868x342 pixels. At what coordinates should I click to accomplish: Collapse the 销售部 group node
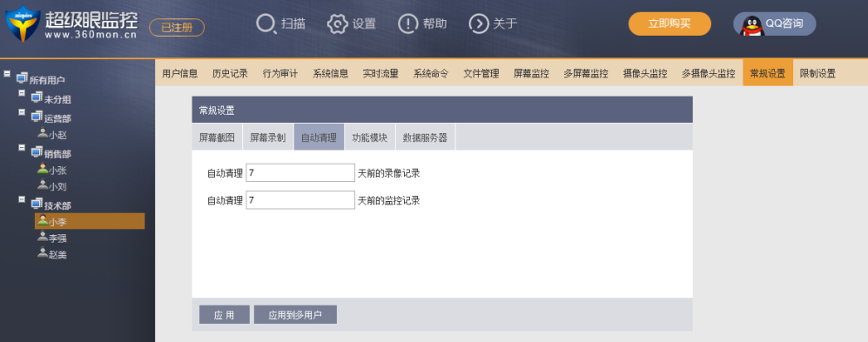click(22, 147)
